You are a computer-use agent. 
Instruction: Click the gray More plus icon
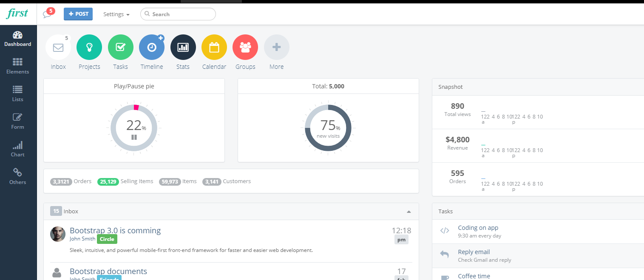point(276,47)
